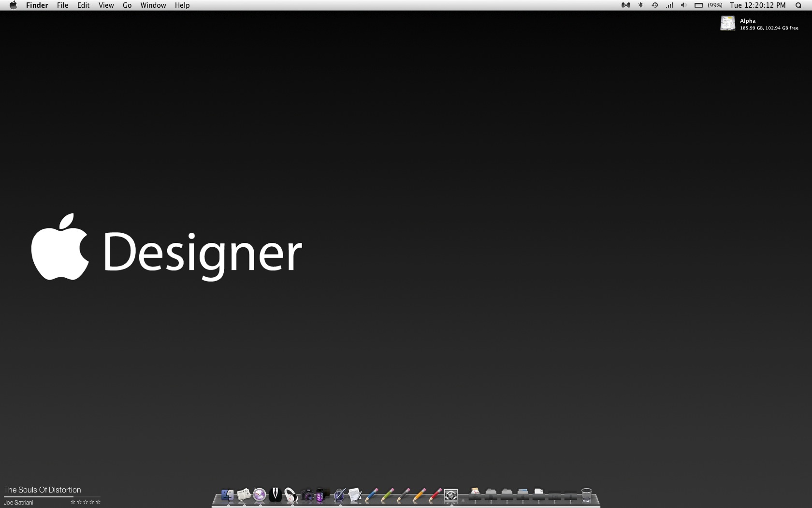
Task: Open the Documents paper stack in Dock
Action: tap(539, 495)
